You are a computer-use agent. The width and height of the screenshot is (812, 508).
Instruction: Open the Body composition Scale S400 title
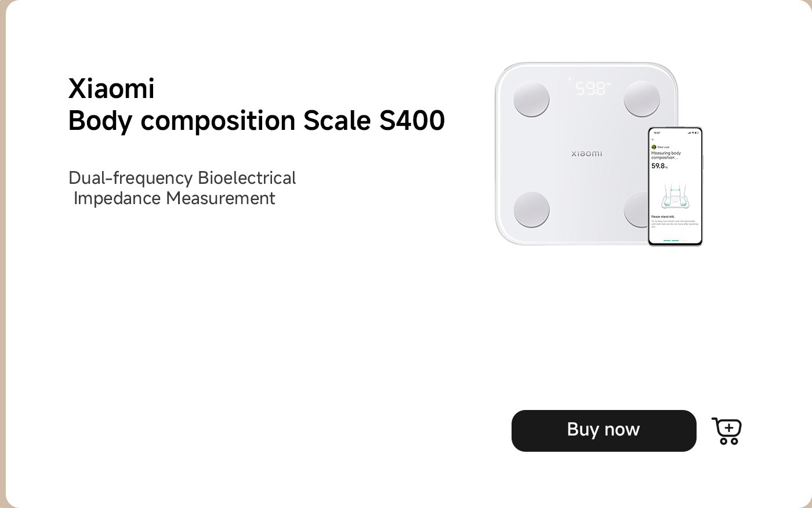[x=256, y=120]
